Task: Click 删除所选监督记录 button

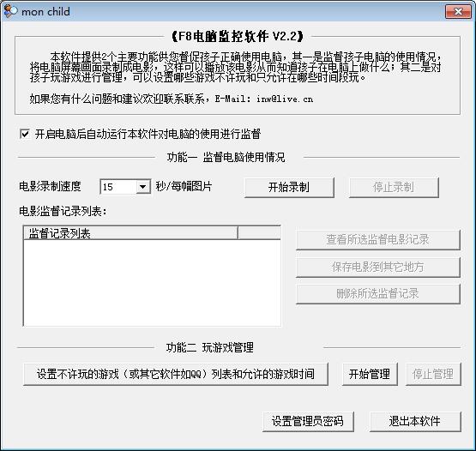Action: tap(377, 293)
